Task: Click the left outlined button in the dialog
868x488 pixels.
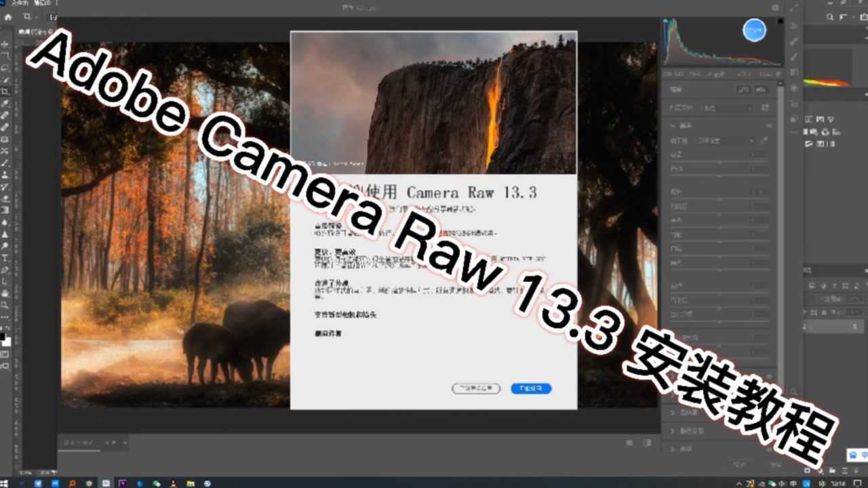Action: click(x=475, y=388)
